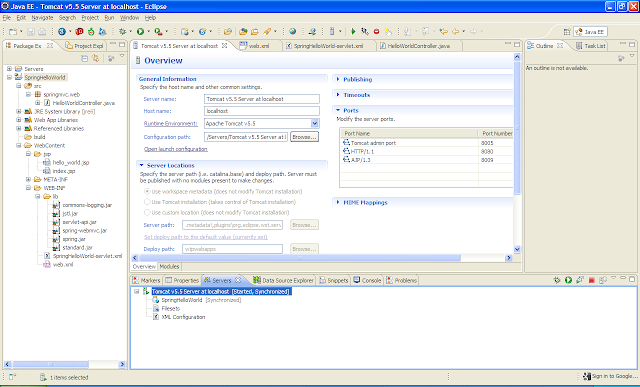Click the red Stop server icon in Servers view
This screenshot has width=640, height=387.
point(591,280)
